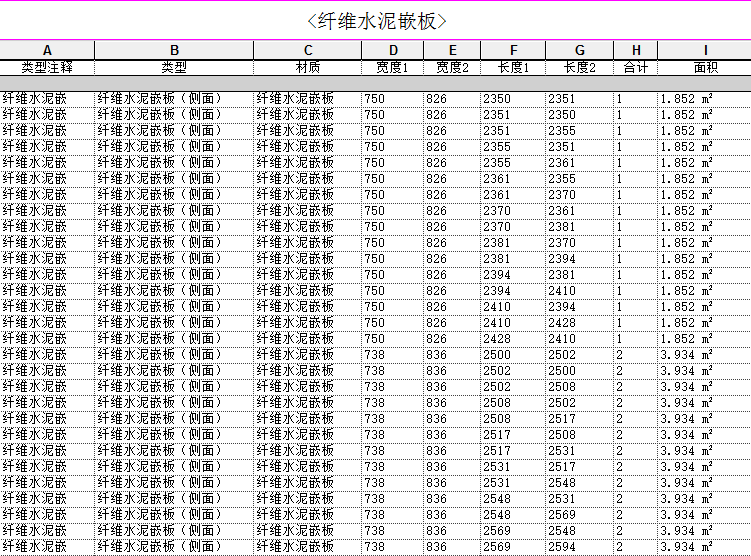
Task: Select column header letter F
Action: (513, 50)
